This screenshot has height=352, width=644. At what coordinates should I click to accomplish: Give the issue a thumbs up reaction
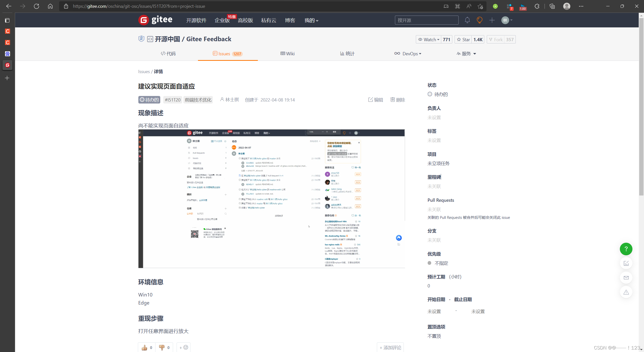[146, 347]
